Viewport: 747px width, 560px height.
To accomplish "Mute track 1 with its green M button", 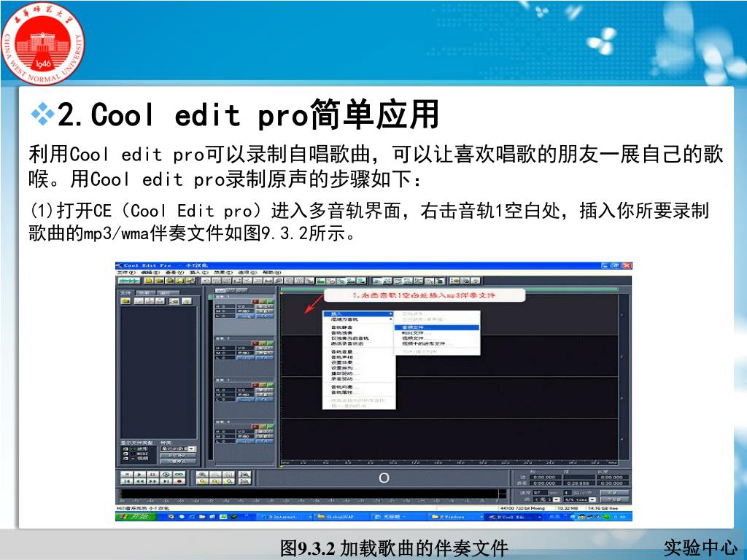I will 271,301.
